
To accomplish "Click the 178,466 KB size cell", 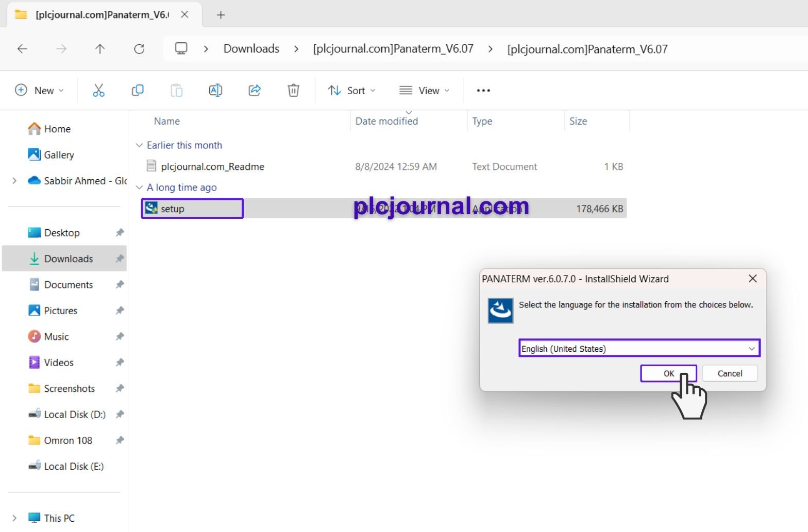I will pos(600,209).
